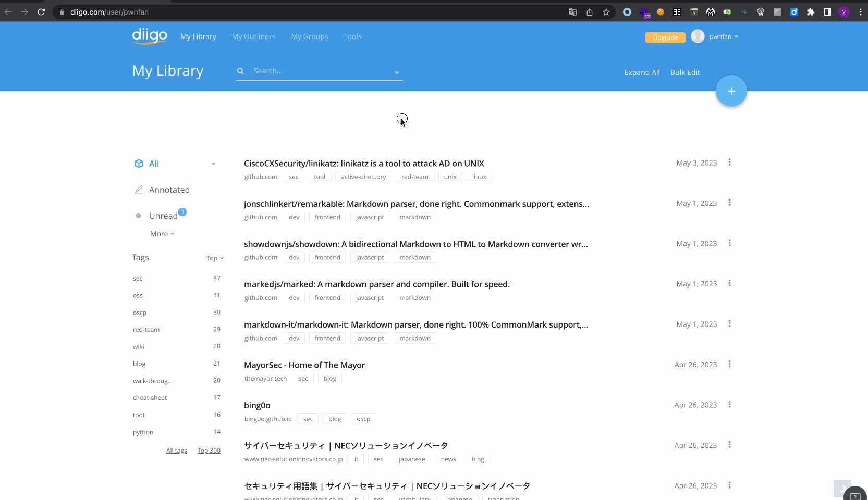Open the three-dot menu for linikatz bookmark
The width and height of the screenshot is (868, 500).
click(x=729, y=162)
